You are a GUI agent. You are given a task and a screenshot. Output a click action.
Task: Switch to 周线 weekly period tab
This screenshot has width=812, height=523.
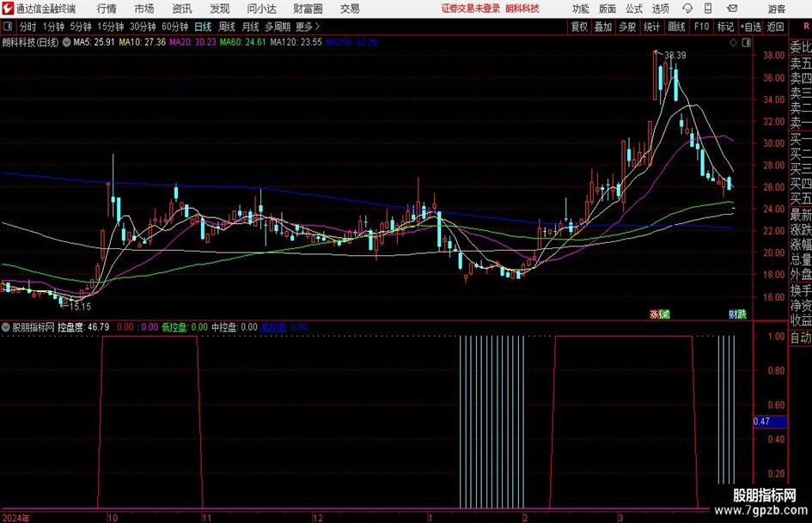click(227, 27)
